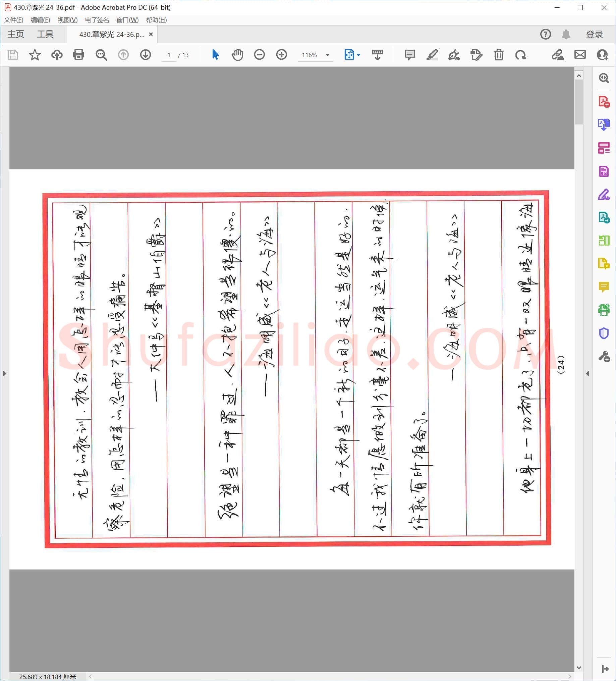Image resolution: width=616 pixels, height=681 pixels.
Task: Click the expand panel button at bottom right
Action: 605,669
